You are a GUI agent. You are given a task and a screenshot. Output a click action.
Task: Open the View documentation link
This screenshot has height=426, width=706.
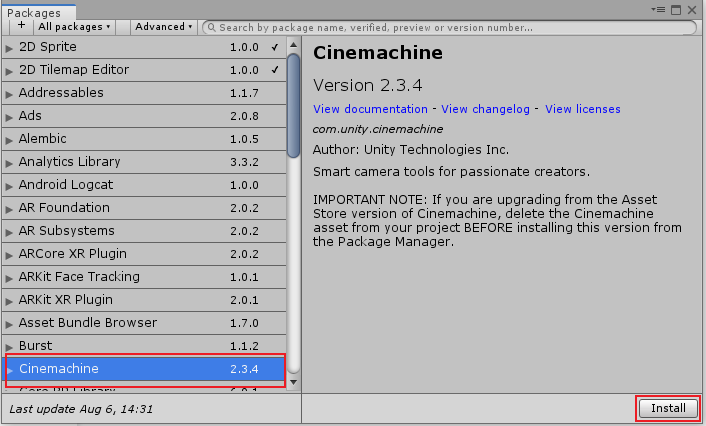point(370,109)
